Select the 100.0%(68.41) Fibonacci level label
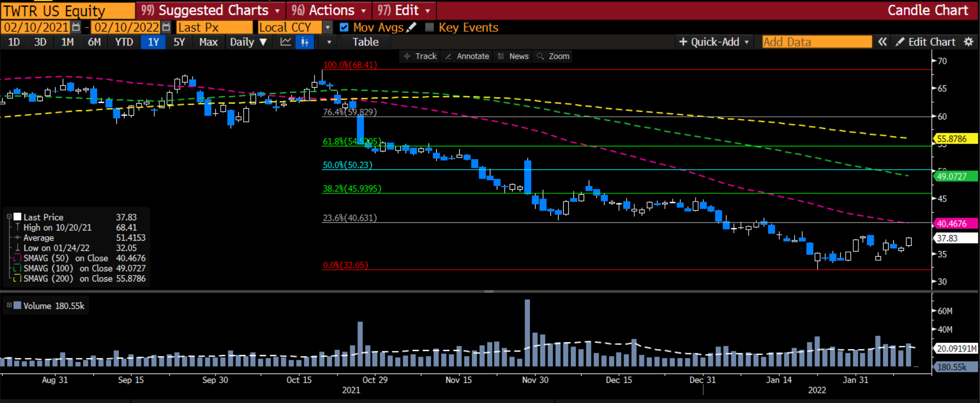 [350, 65]
